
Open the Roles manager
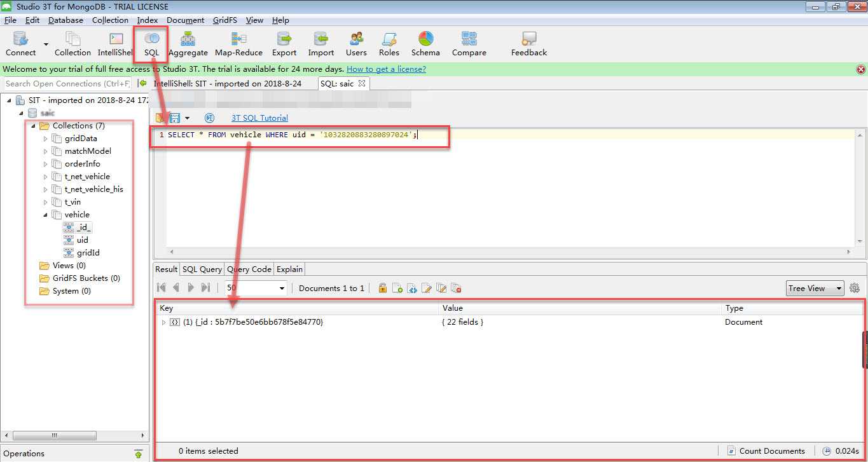click(x=389, y=44)
